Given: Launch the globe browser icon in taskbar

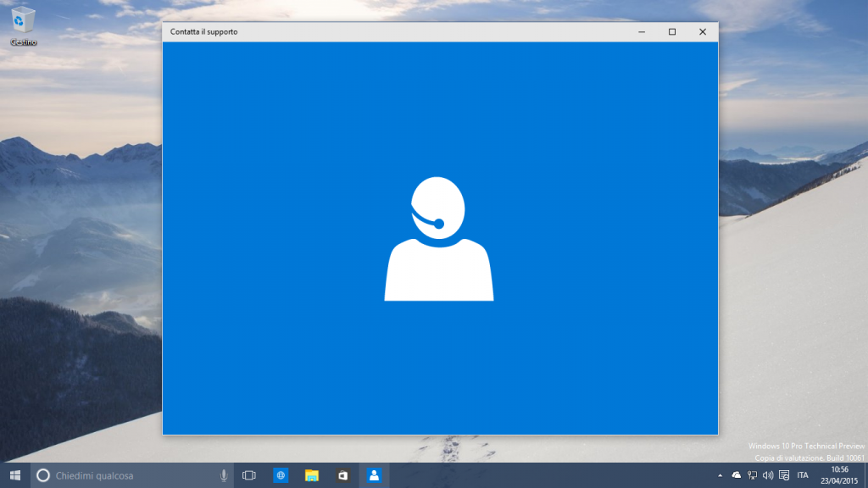Looking at the screenshot, I should [x=281, y=475].
